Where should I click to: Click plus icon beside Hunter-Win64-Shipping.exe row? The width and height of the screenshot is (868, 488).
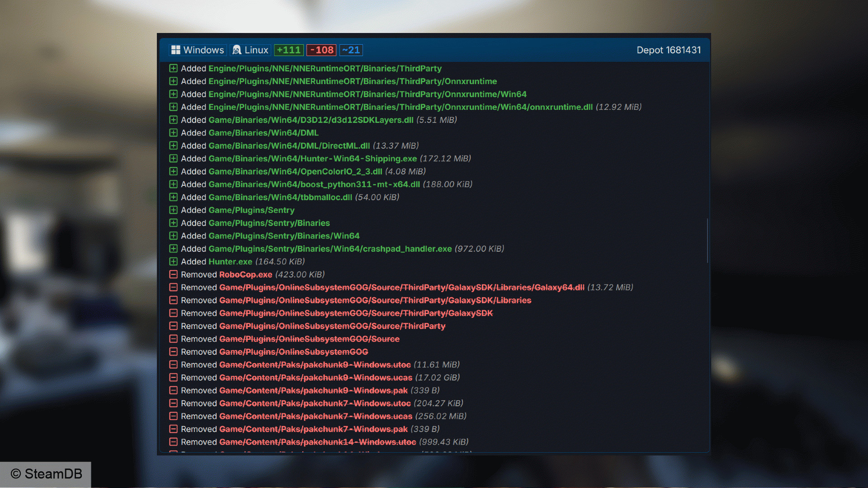click(x=173, y=159)
